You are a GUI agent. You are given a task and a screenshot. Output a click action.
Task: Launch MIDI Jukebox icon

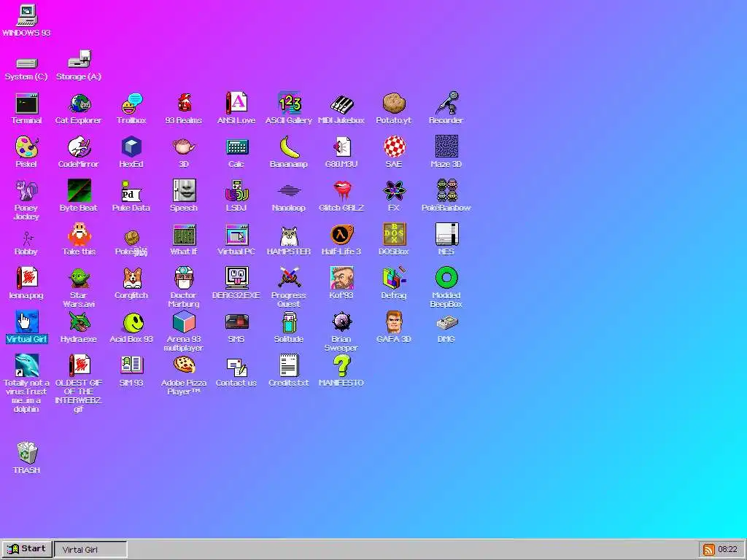click(341, 104)
